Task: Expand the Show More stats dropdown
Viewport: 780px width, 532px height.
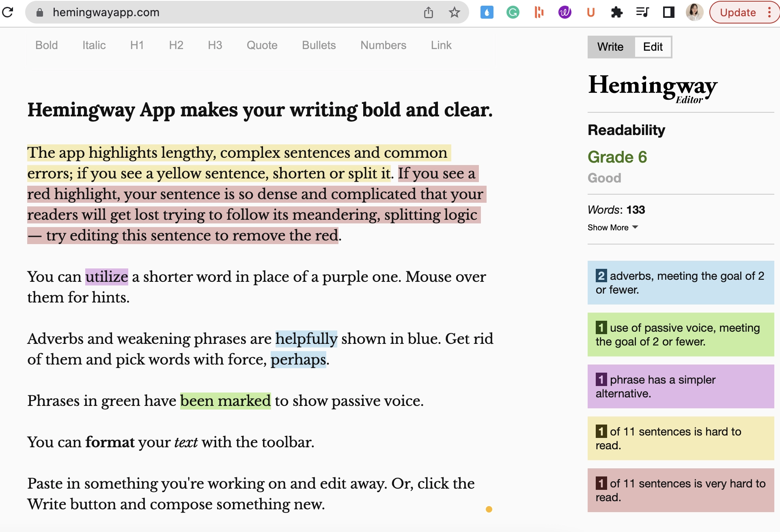Action: [x=613, y=227]
